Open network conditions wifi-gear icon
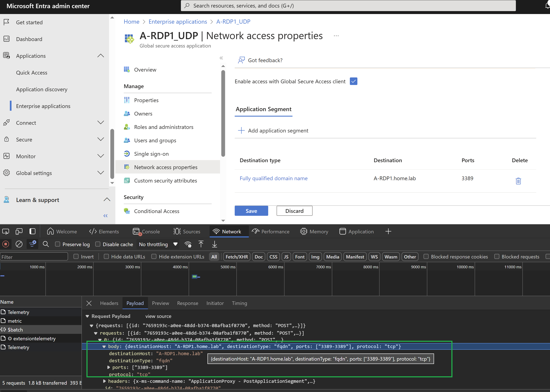 [x=188, y=244]
